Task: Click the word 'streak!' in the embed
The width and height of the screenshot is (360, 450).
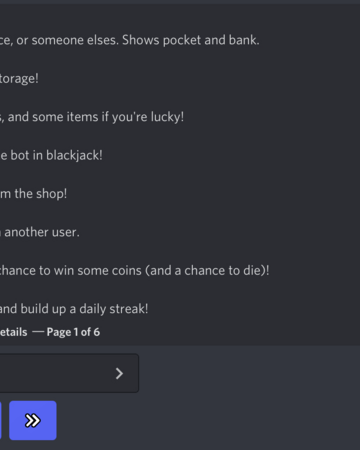Action: coord(129,309)
